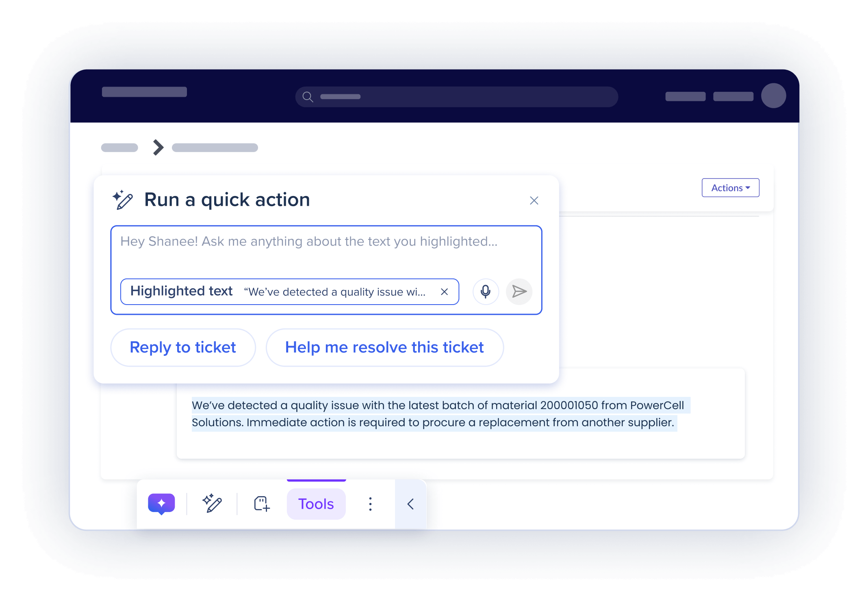
Task: Click the search bar at the top
Action: click(455, 96)
